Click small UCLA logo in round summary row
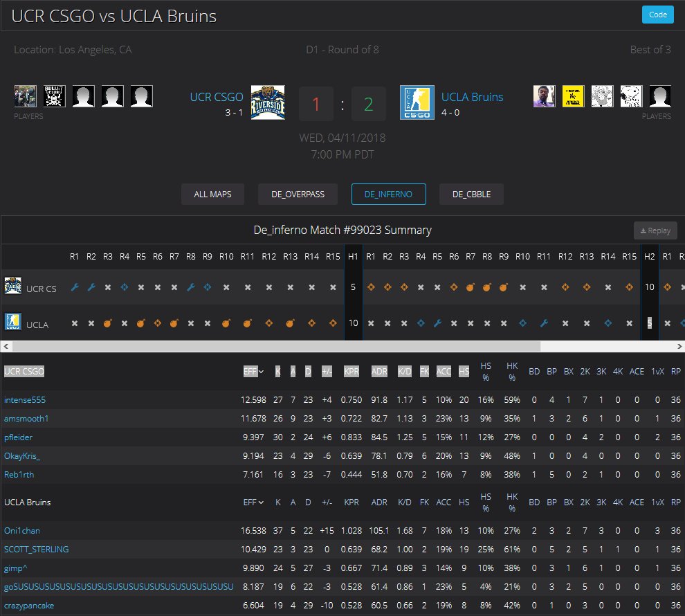 [12, 322]
